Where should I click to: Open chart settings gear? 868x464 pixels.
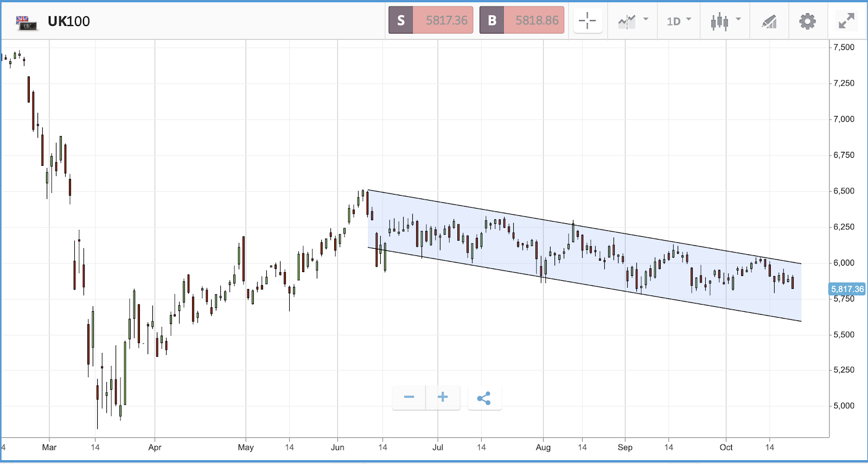pyautogui.click(x=807, y=21)
